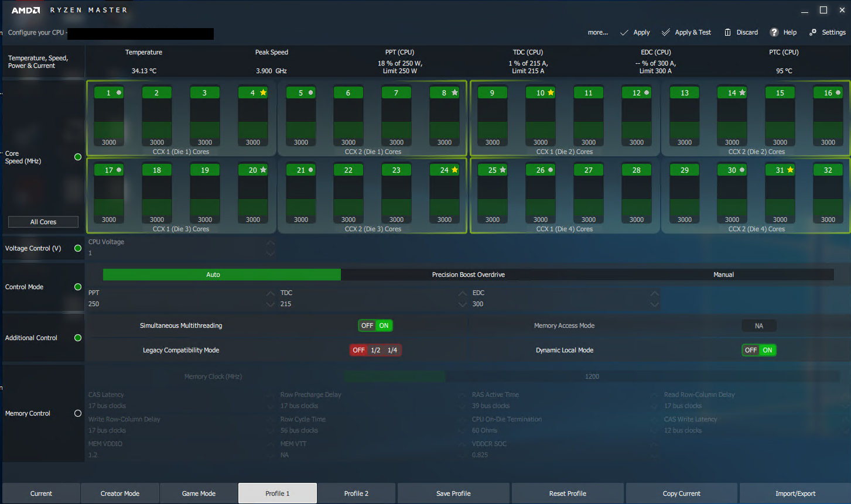Select Precision Boost Overdrive control mode

469,275
